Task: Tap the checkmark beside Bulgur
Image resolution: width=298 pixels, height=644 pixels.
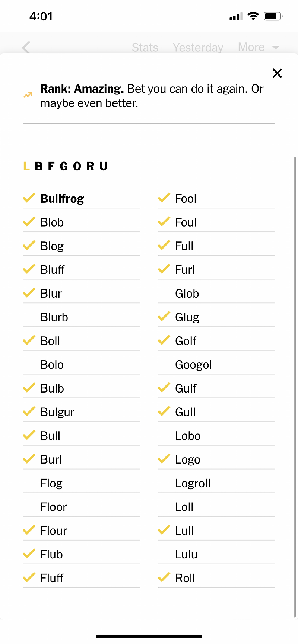Action: [29, 411]
